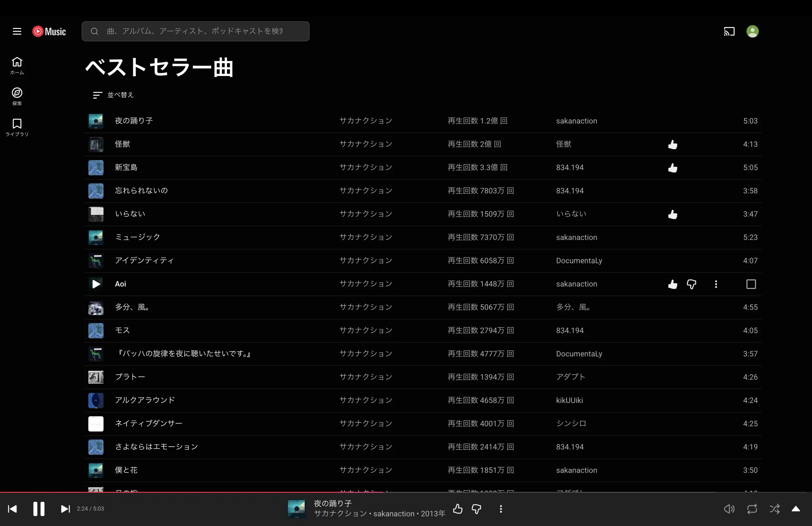The width and height of the screenshot is (812, 526).
Task: Focus the song search input field
Action: pyautogui.click(x=195, y=32)
